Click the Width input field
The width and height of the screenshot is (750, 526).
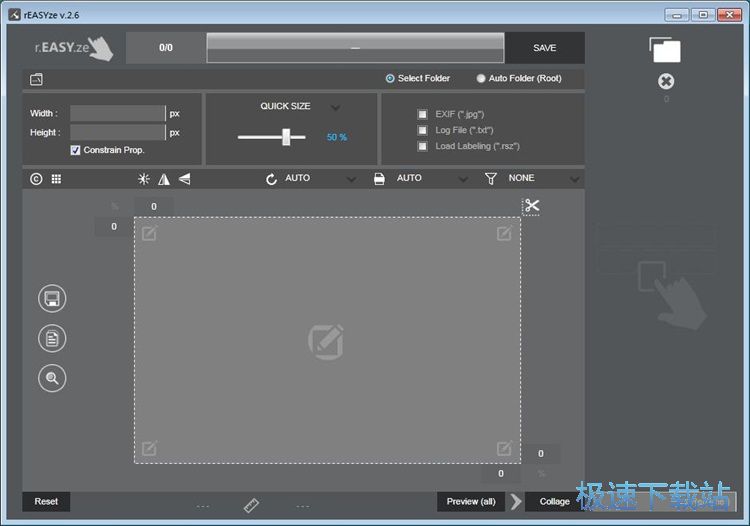[117, 113]
